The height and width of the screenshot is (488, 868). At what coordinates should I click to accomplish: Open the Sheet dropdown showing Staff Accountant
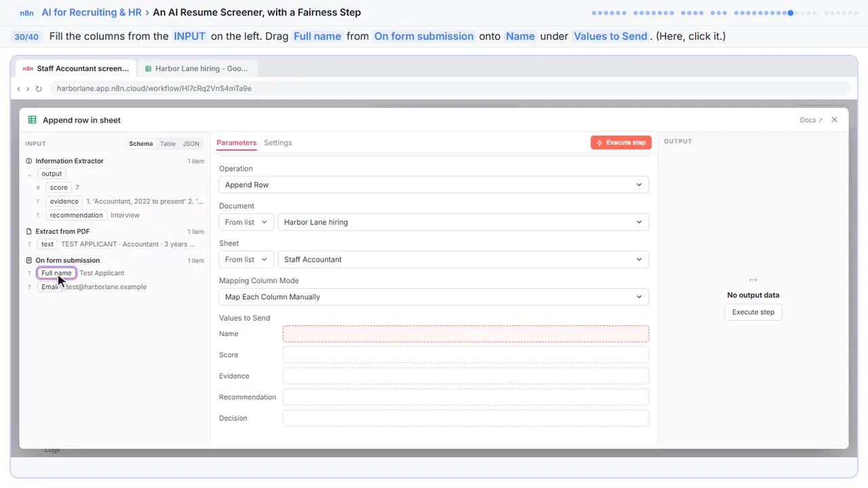463,260
